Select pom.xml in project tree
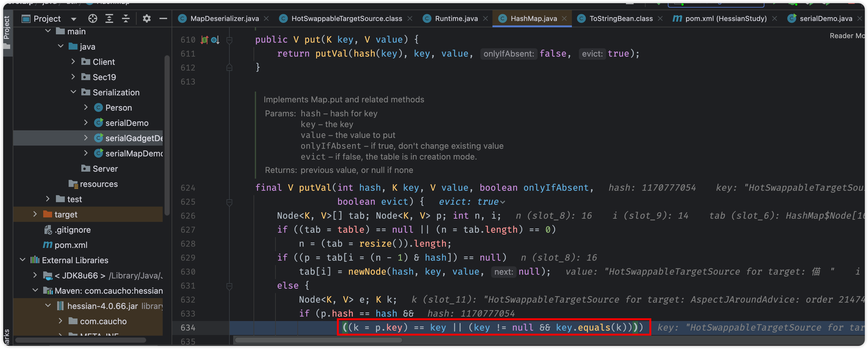The width and height of the screenshot is (868, 349). 71,245
